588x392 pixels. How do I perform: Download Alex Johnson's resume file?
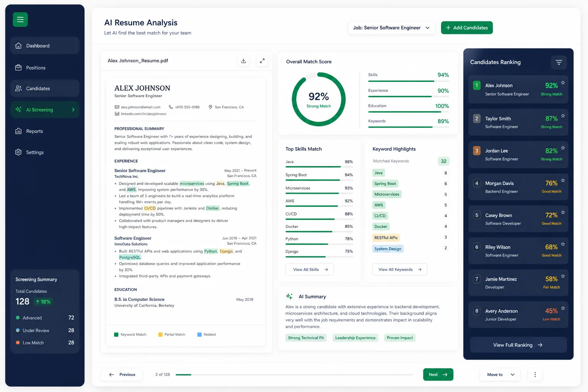243,61
